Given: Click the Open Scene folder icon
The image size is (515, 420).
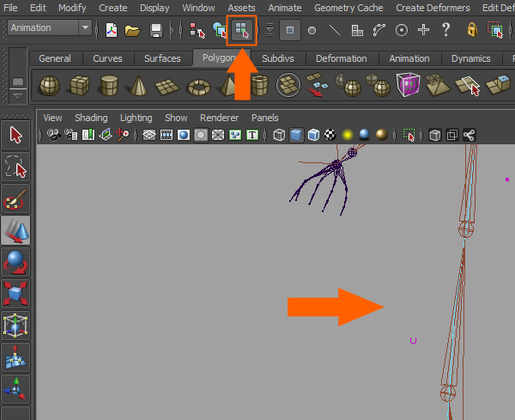Looking at the screenshot, I should [x=133, y=31].
